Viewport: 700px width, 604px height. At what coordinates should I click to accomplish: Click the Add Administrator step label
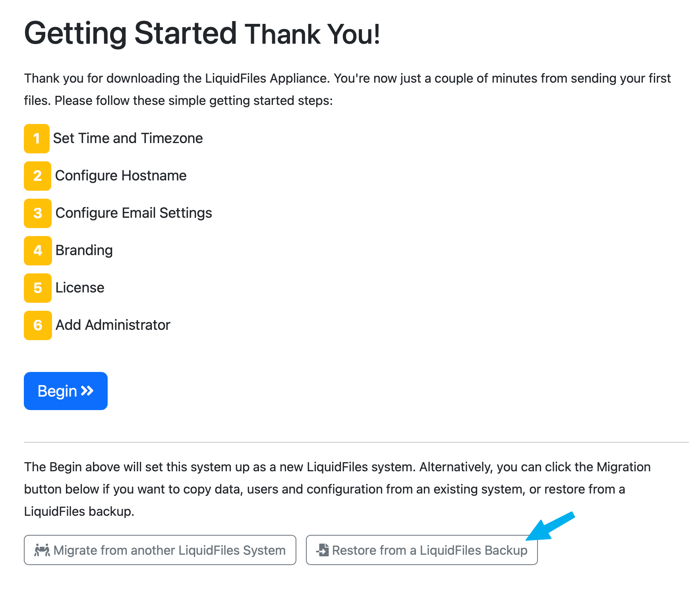[112, 325]
